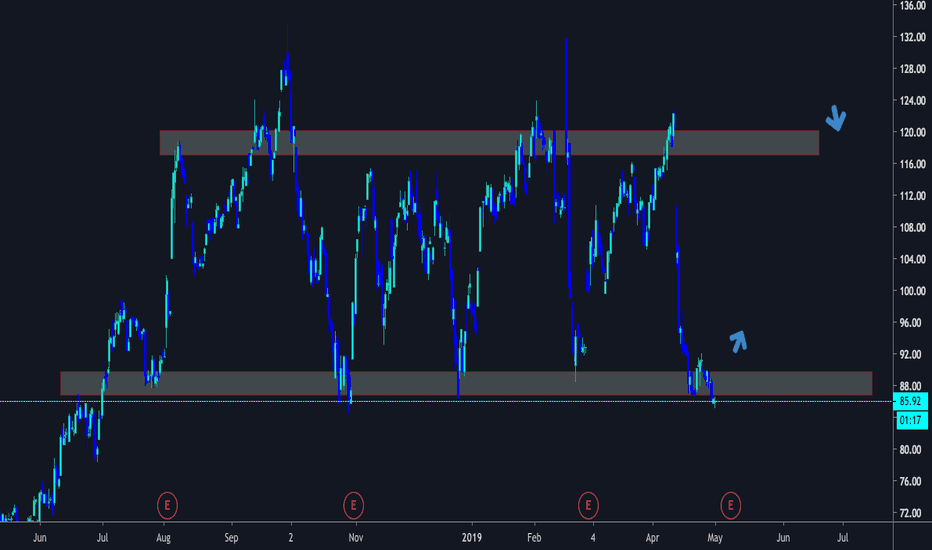Image resolution: width=932 pixels, height=550 pixels.
Task: Click the Sep label on time axis
Action: click(231, 538)
